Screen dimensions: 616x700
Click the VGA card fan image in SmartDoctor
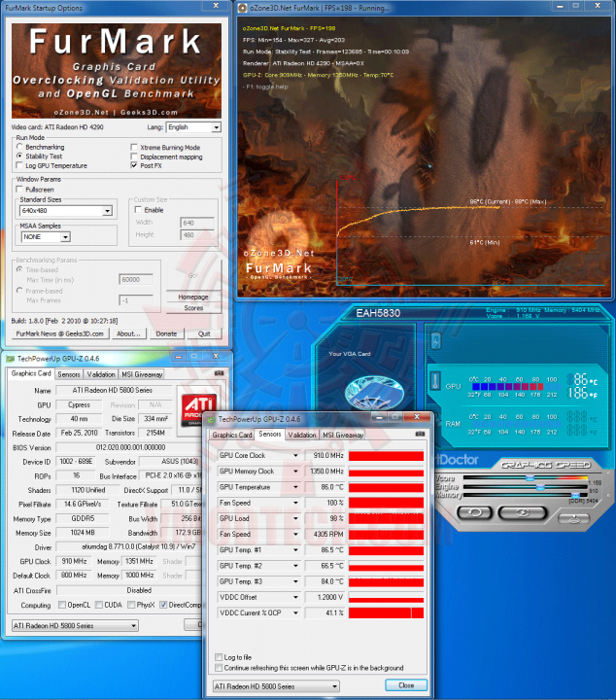point(374,393)
